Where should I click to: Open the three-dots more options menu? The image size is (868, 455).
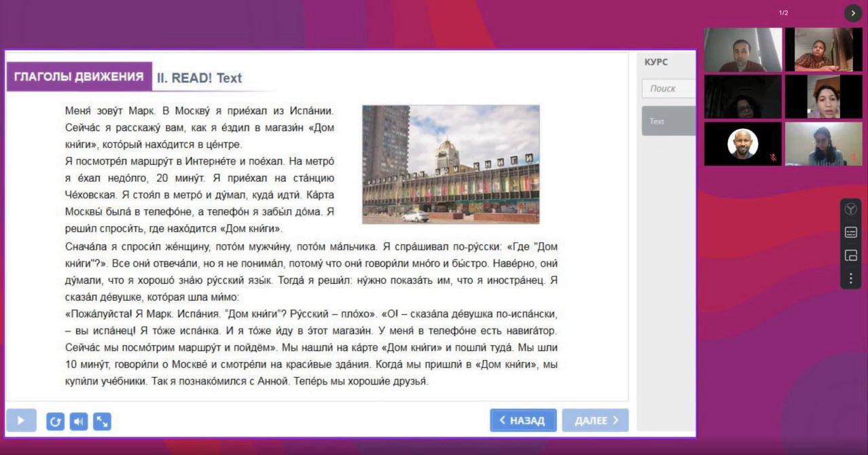pyautogui.click(x=850, y=278)
